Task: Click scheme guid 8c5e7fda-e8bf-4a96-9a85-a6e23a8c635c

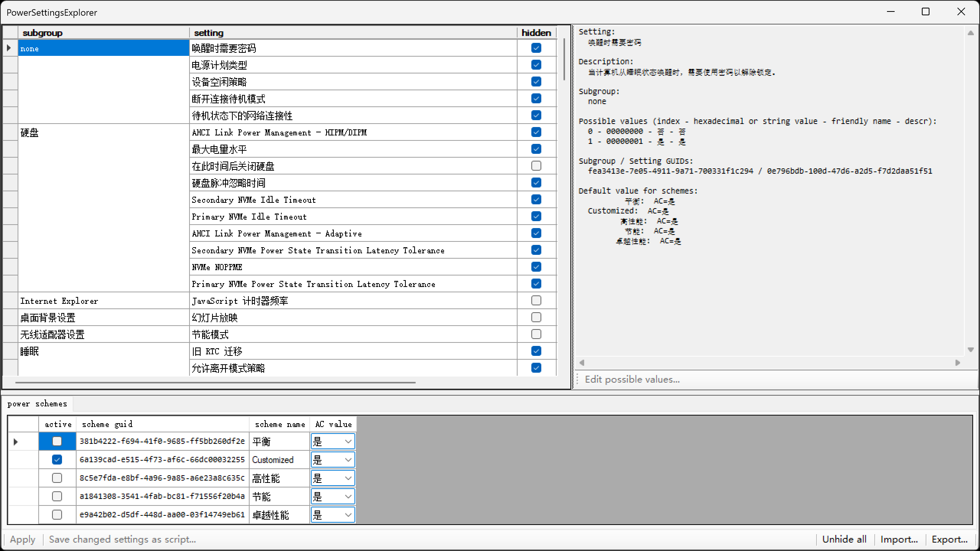Action: click(x=162, y=478)
